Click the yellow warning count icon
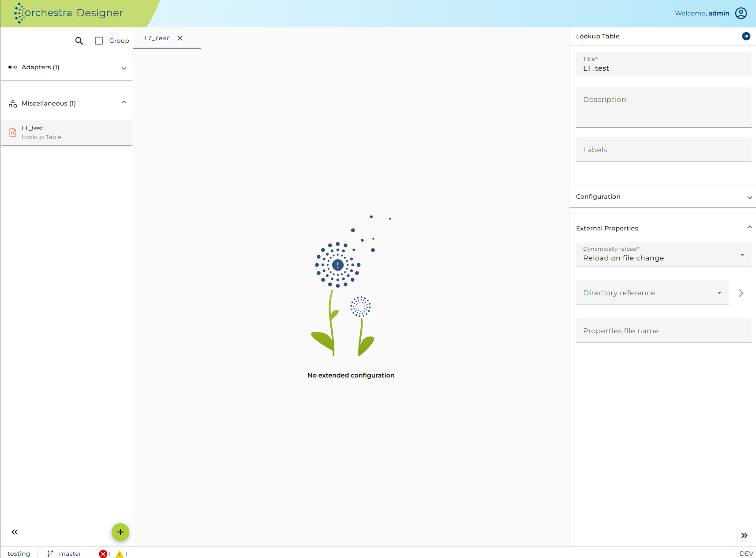The height and width of the screenshot is (558, 756). (x=120, y=554)
